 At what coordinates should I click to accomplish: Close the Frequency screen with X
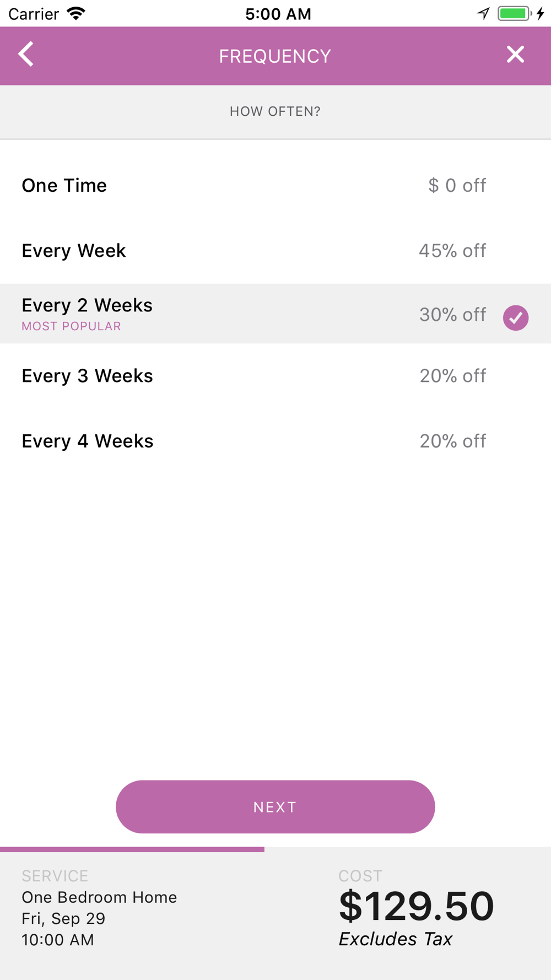click(515, 55)
